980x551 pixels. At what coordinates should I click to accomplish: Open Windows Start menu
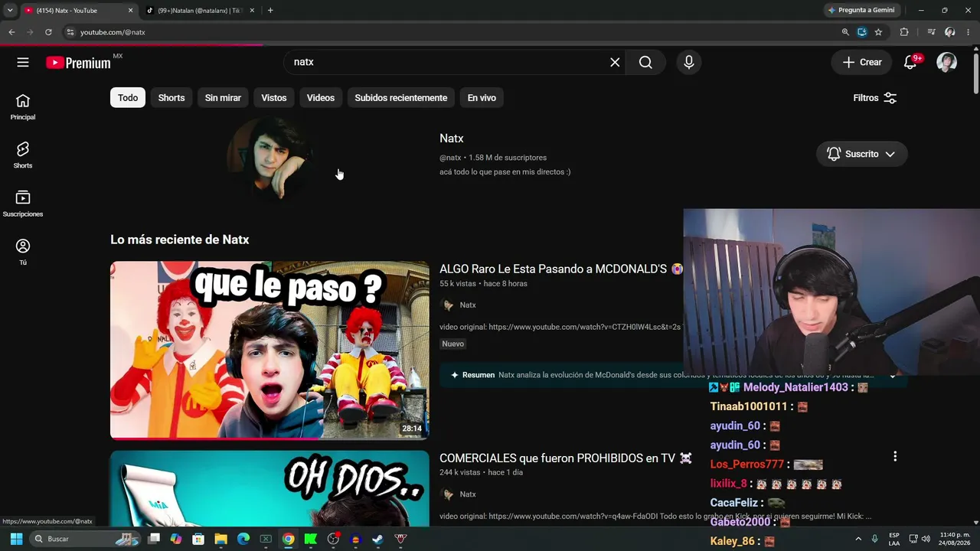coord(16,539)
